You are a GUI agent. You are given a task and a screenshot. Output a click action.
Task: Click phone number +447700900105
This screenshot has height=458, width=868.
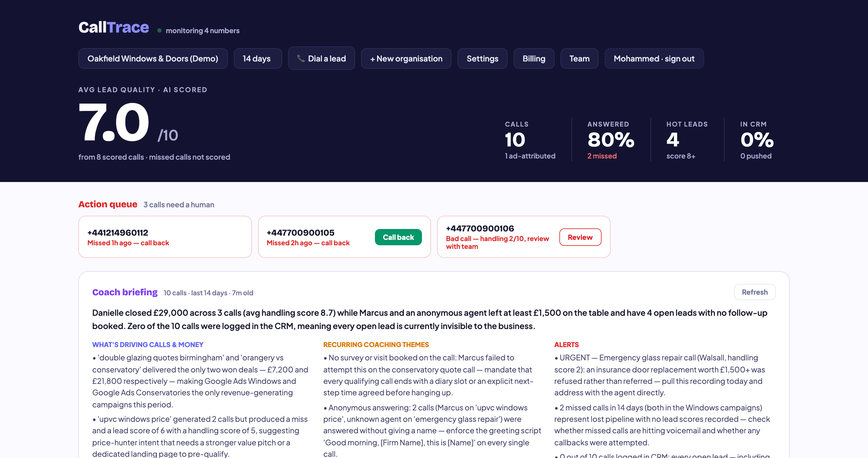(x=300, y=232)
